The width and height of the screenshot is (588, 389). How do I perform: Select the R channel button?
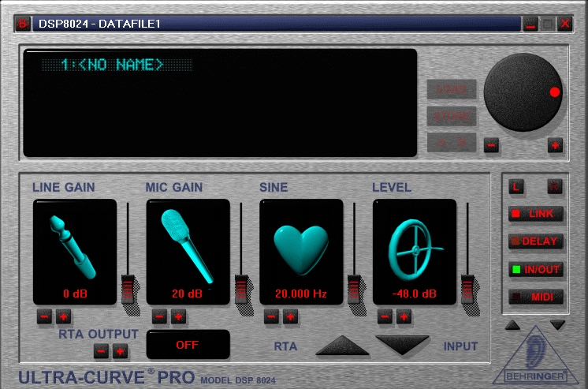point(555,187)
